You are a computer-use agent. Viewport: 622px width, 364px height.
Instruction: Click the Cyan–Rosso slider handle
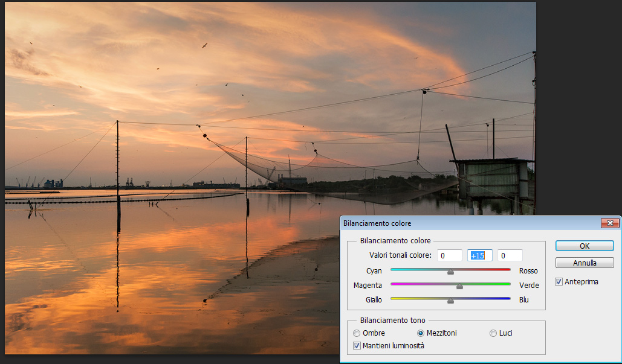click(x=450, y=272)
